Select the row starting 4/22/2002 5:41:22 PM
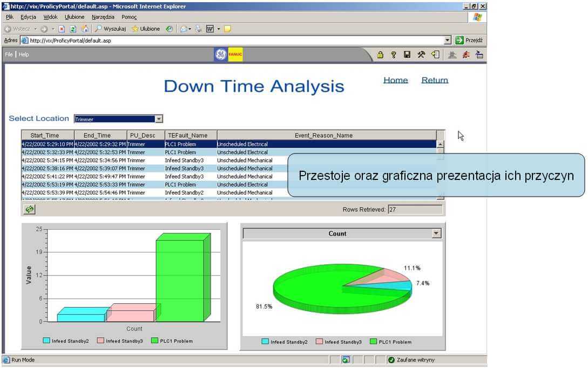Image resolution: width=588 pixels, height=368 pixels. pyautogui.click(x=229, y=176)
